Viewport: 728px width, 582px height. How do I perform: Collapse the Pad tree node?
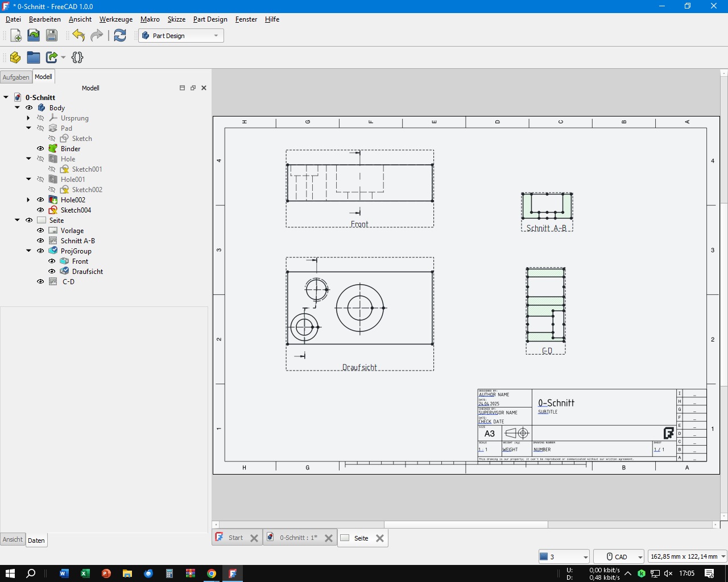[x=28, y=128]
